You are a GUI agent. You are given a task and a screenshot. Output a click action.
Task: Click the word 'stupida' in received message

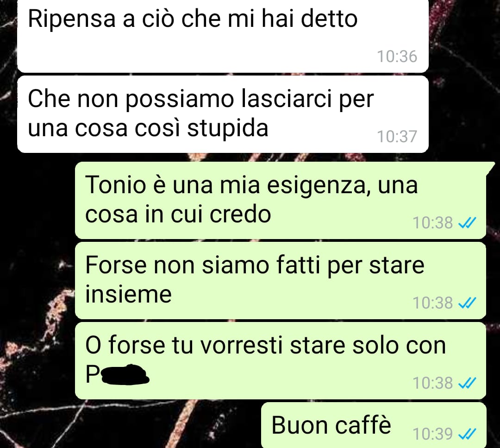tap(228, 129)
